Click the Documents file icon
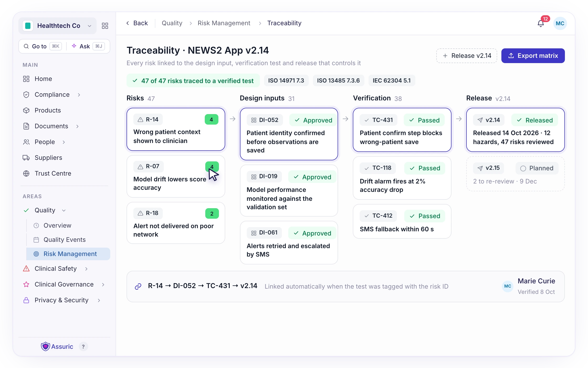Screen dimensions: 588x368 pyautogui.click(x=26, y=126)
